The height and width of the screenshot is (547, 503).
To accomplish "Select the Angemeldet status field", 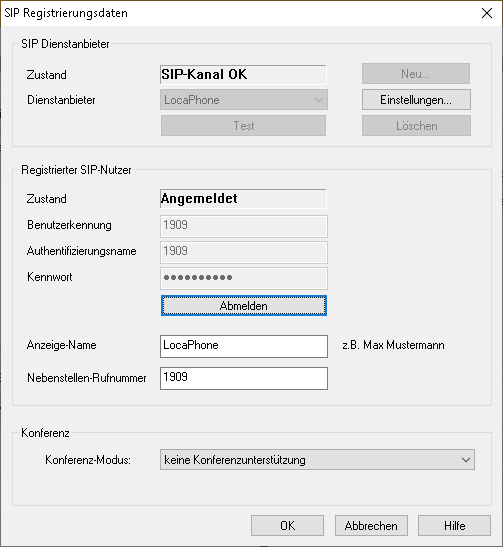I will click(243, 198).
